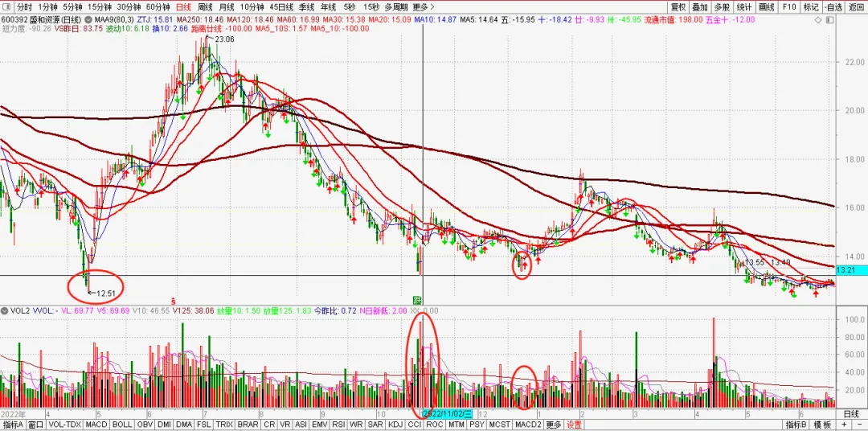
Task: Apply the MACD indicator
Action: click(x=97, y=425)
